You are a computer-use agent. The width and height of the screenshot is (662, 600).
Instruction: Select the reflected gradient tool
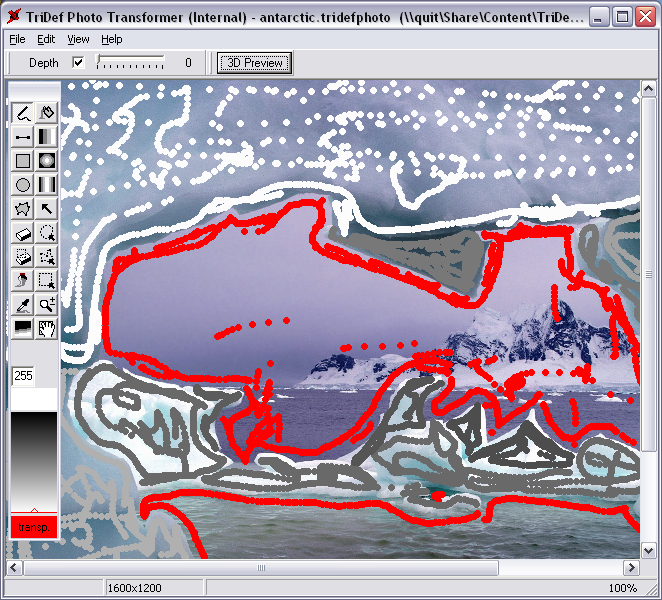tap(46, 185)
